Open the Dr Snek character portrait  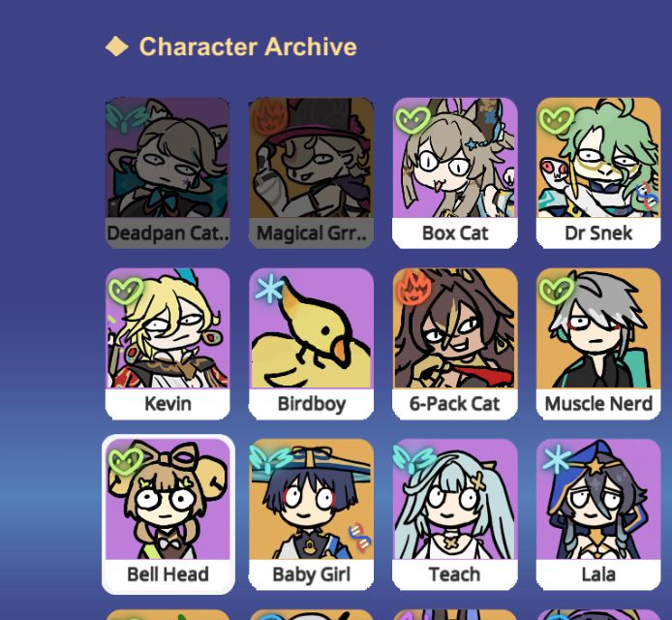598,157
